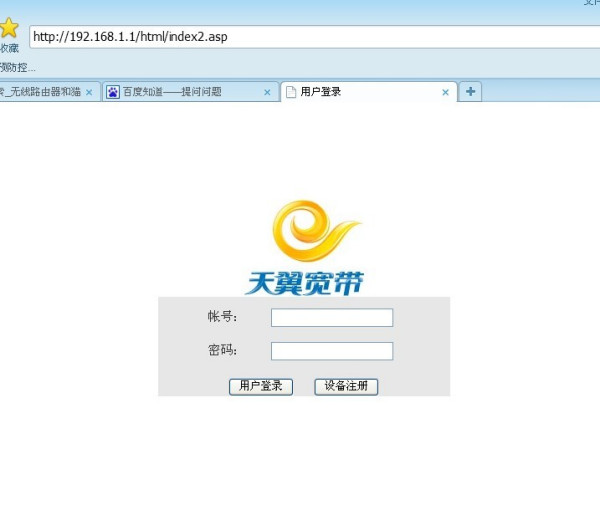
Task: Click the 天翼宽带 logo image
Action: click(305, 248)
